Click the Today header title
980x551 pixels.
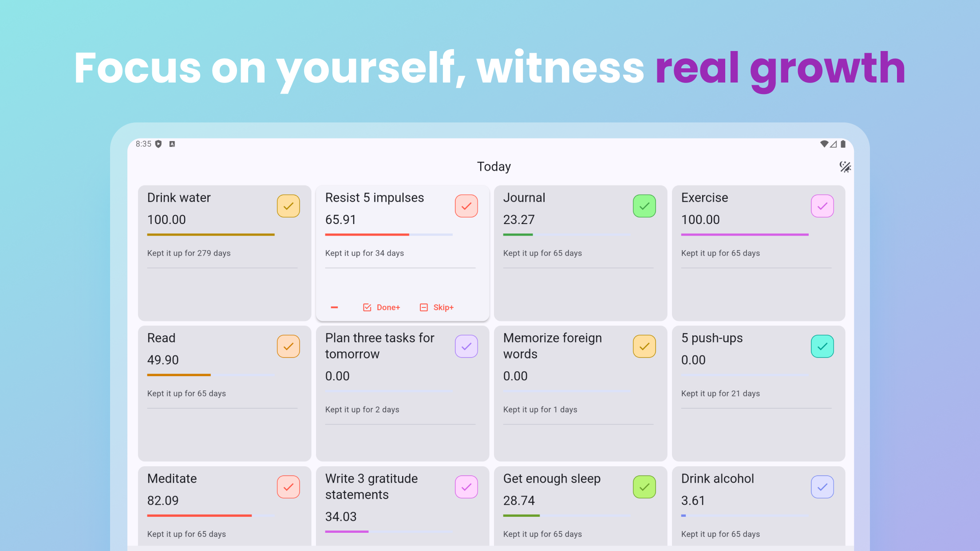click(x=494, y=166)
